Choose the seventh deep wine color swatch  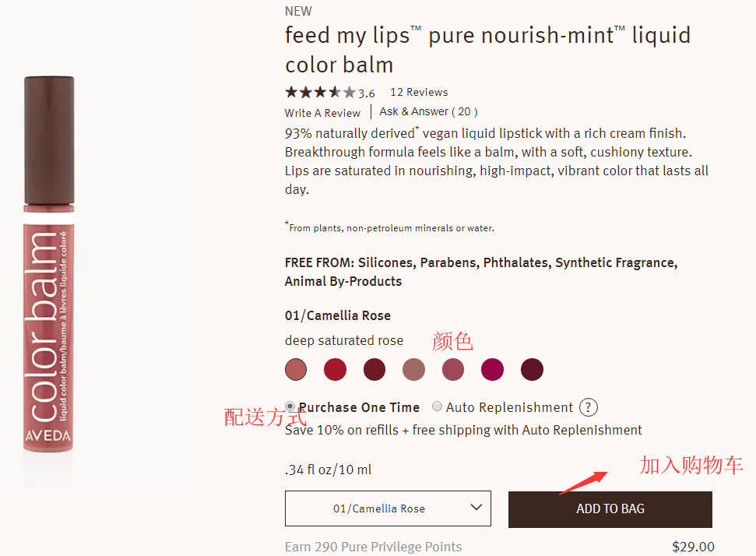coord(532,370)
